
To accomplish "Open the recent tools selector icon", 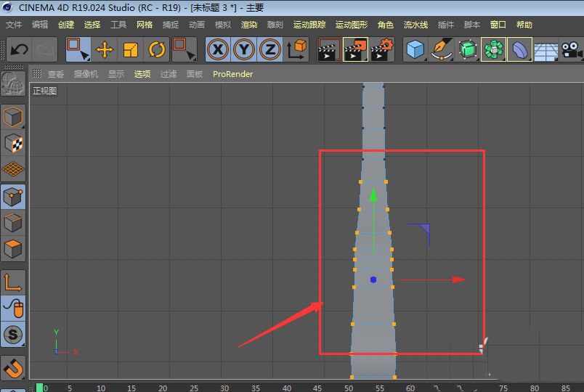I will point(184,49).
